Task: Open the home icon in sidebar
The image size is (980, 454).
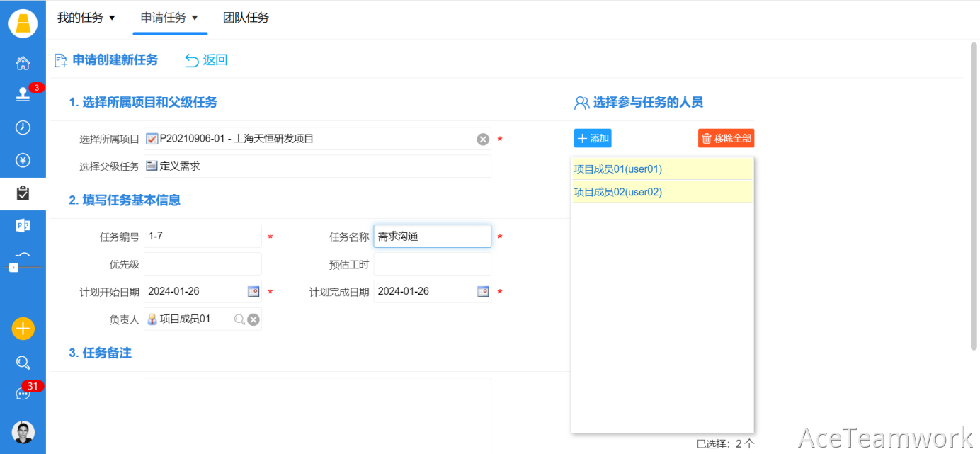Action: tap(23, 63)
